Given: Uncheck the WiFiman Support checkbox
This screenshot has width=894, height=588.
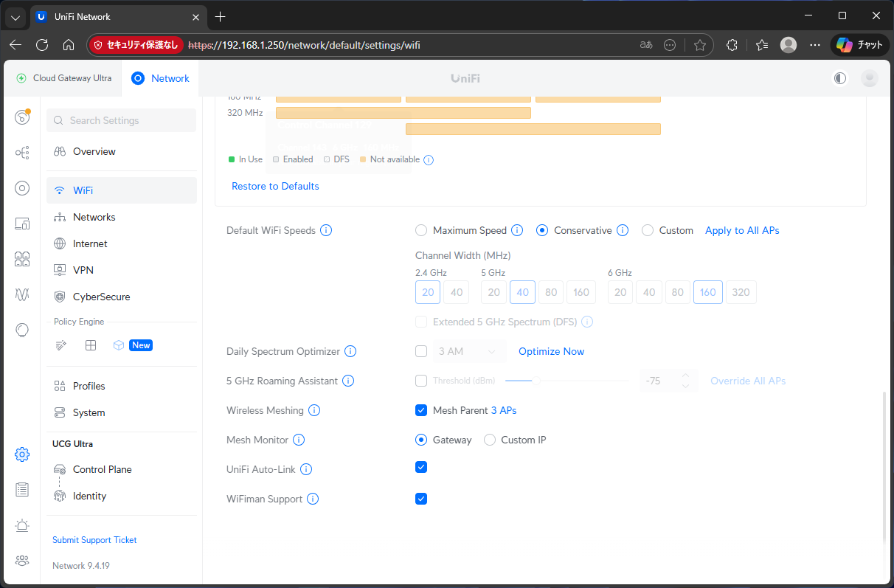Looking at the screenshot, I should point(421,499).
